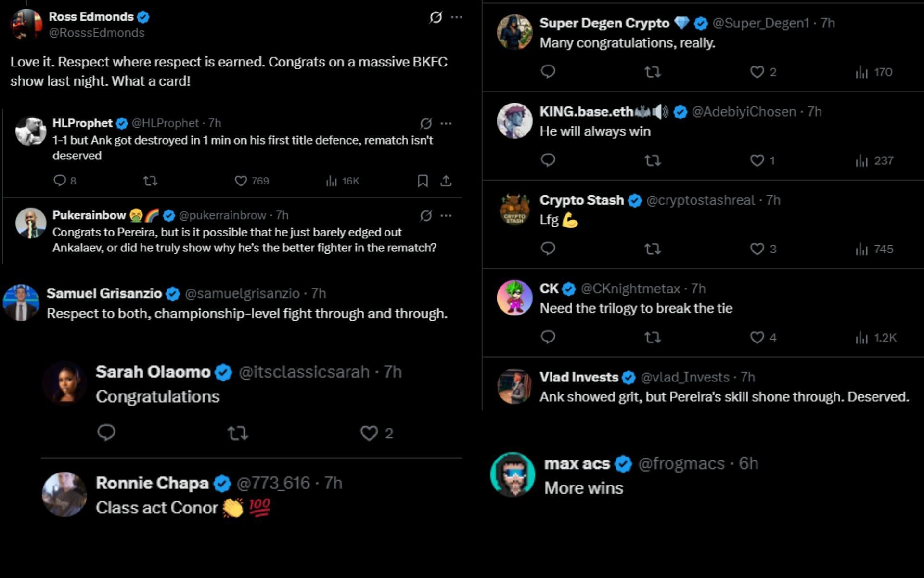Bookmark HLProphet's reply
This screenshot has height=578, width=924.
point(423,181)
